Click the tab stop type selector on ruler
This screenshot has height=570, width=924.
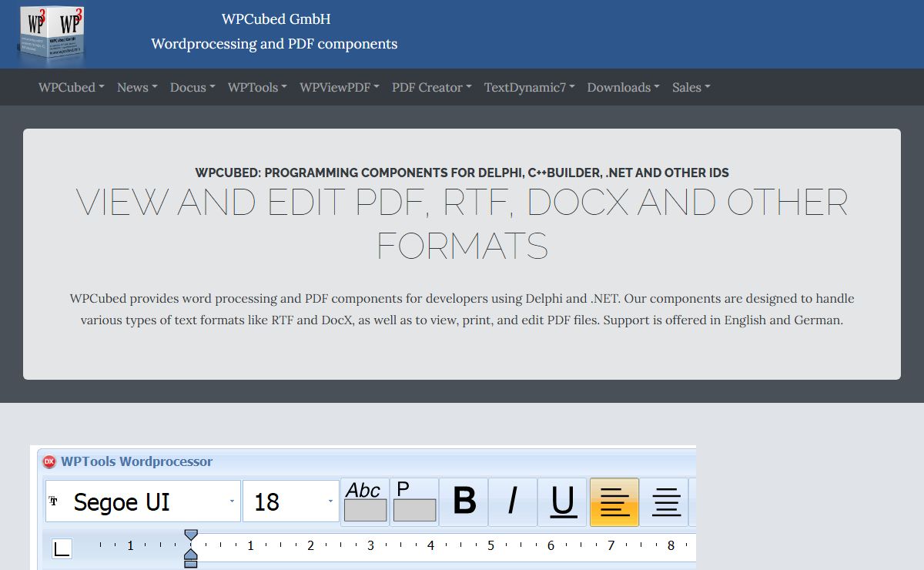pos(62,548)
